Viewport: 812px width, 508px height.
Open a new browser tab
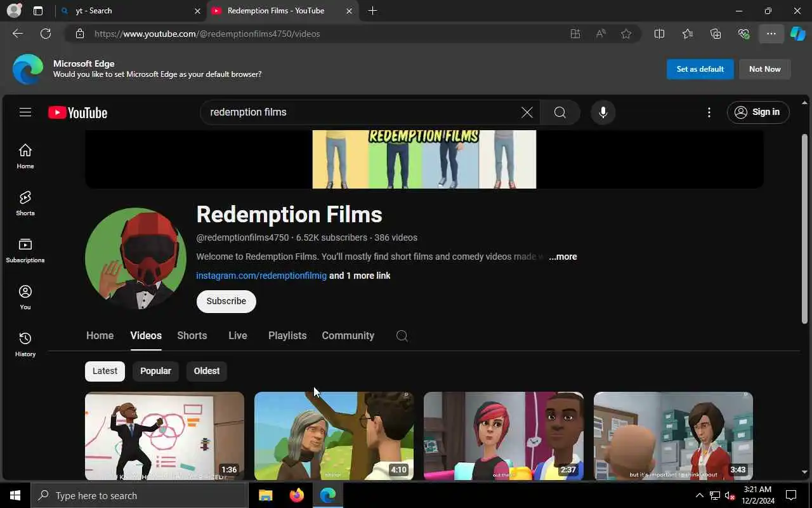pos(372,11)
